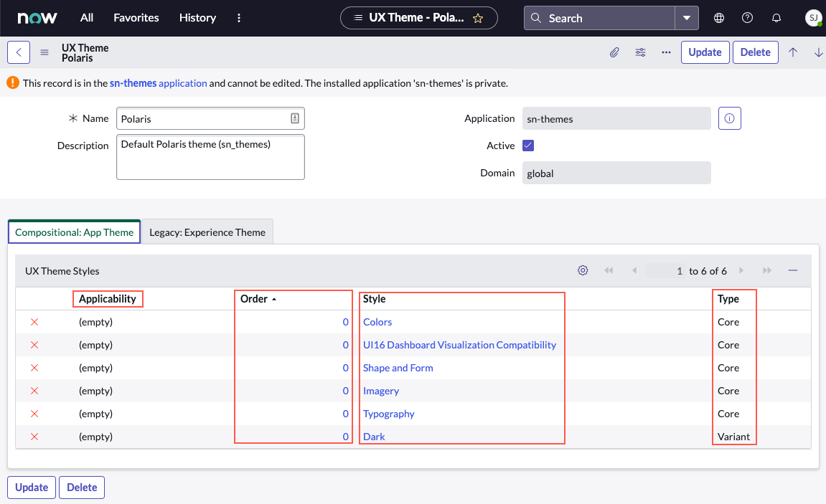This screenshot has height=504, width=826.
Task: Open the Colors style link
Action: 377,322
